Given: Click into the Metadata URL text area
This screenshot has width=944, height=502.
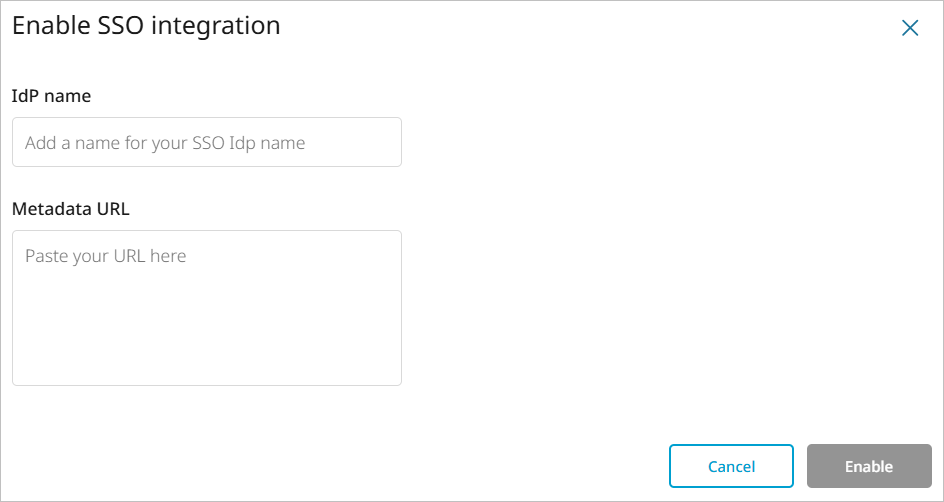Looking at the screenshot, I should tap(206, 308).
